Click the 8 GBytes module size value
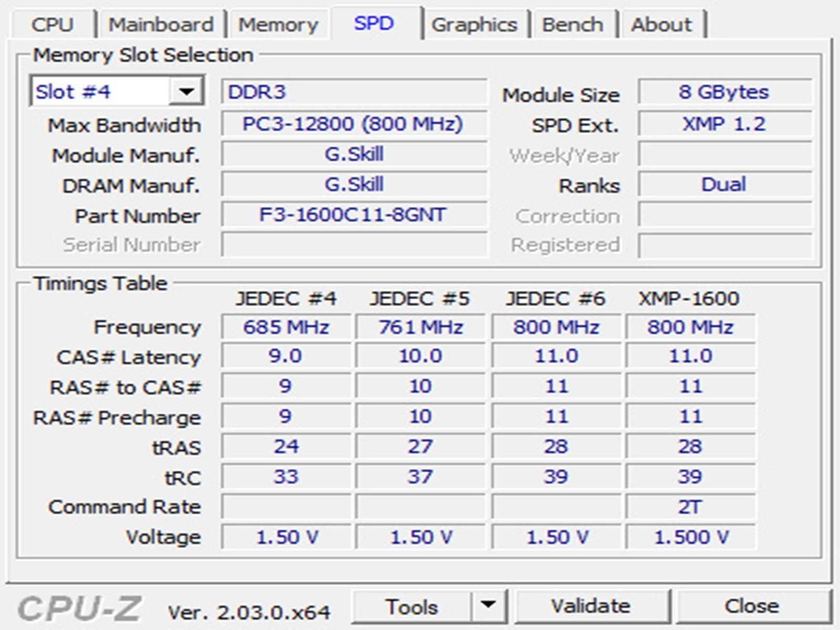 [x=724, y=92]
